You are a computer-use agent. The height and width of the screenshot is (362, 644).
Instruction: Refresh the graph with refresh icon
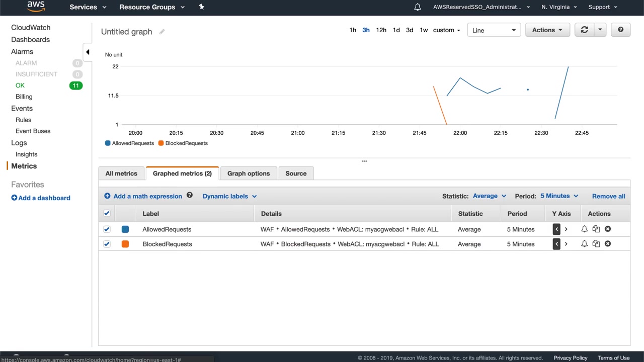pyautogui.click(x=584, y=30)
